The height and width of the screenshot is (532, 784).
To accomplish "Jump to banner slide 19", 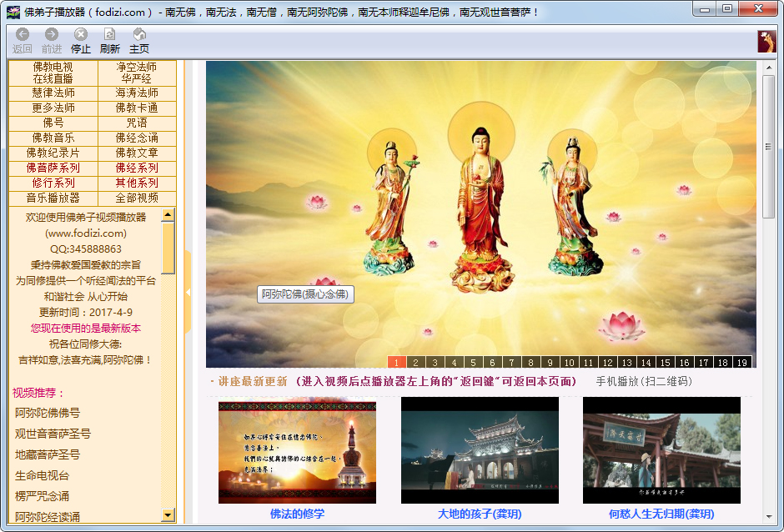I will (x=742, y=363).
